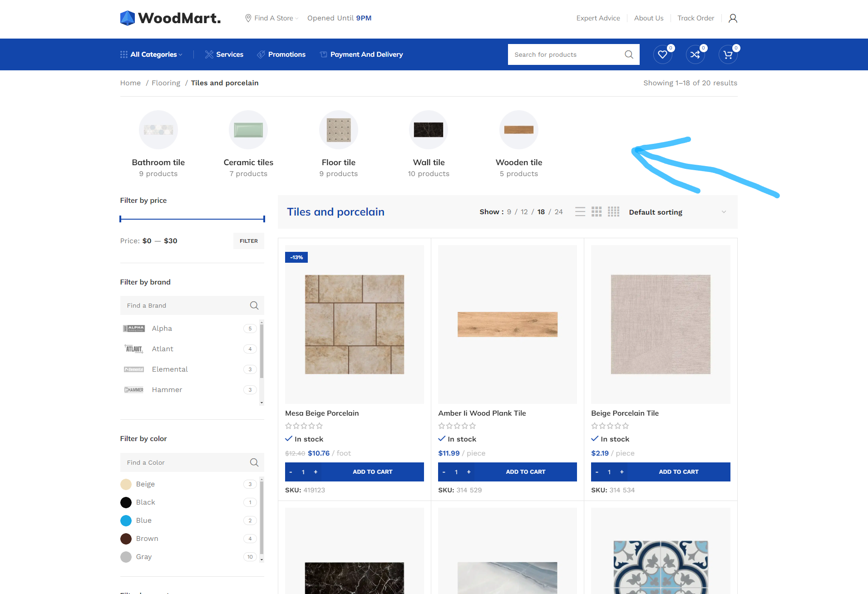Increase quantity for Beige Porcelain Tile
Screen dimensions: 868x594
click(621, 472)
